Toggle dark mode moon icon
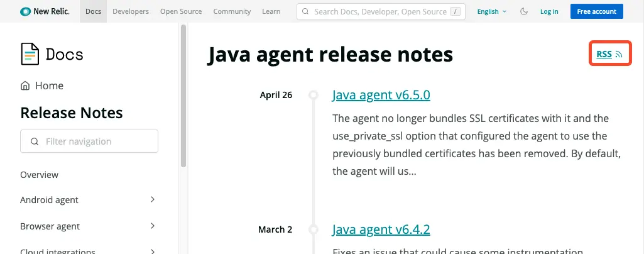The width and height of the screenshot is (644, 254). (523, 11)
